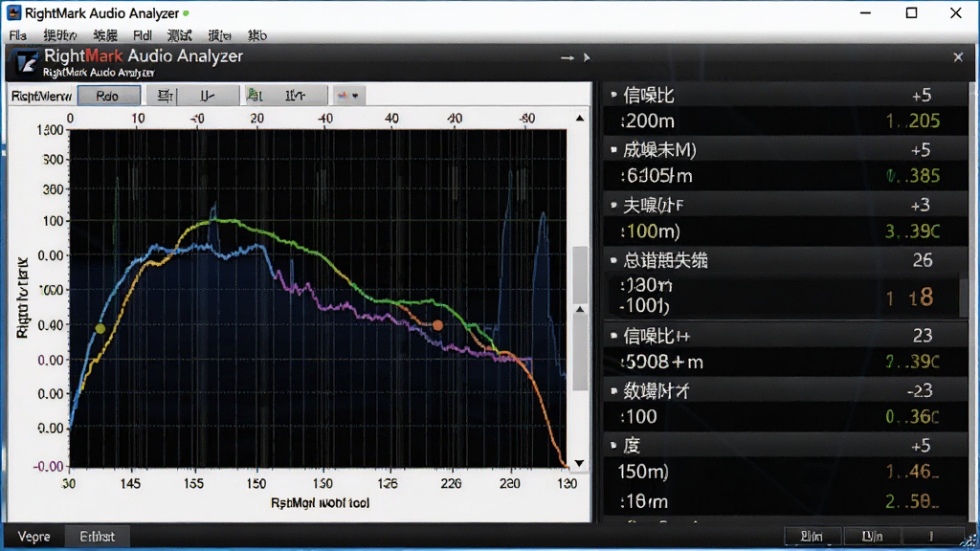The width and height of the screenshot is (980, 551).
Task: Switch to the Erbhst bottom tab
Action: point(98,537)
